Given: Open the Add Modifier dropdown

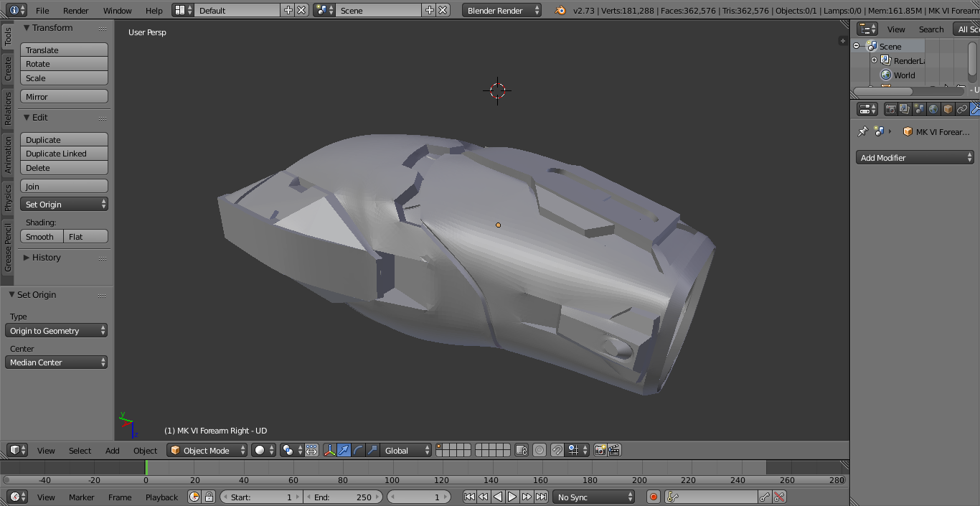Looking at the screenshot, I should [x=915, y=158].
